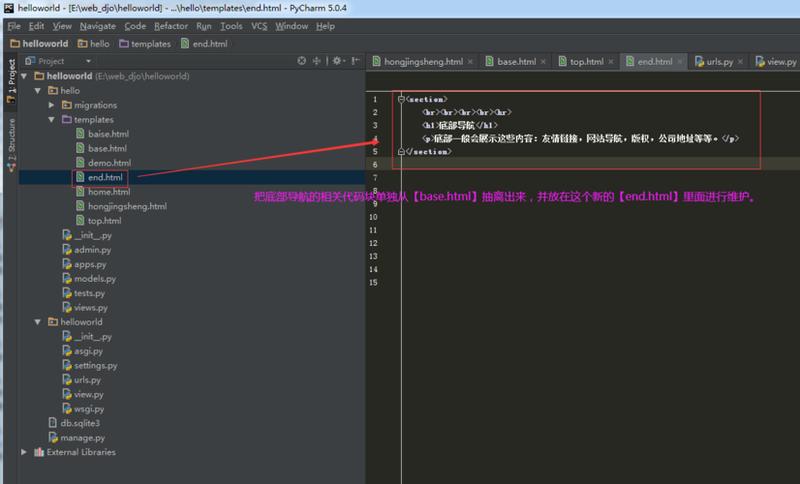Open the File menu
Screen dimensions: 800x484
[14, 26]
